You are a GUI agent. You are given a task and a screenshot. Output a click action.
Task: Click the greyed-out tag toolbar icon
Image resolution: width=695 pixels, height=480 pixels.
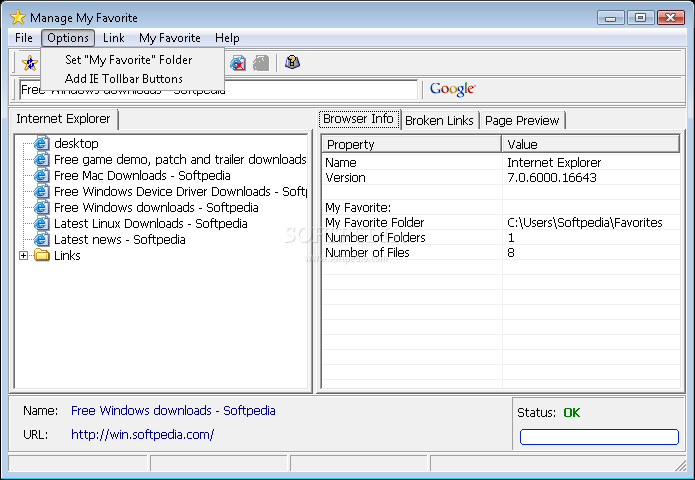pos(261,63)
